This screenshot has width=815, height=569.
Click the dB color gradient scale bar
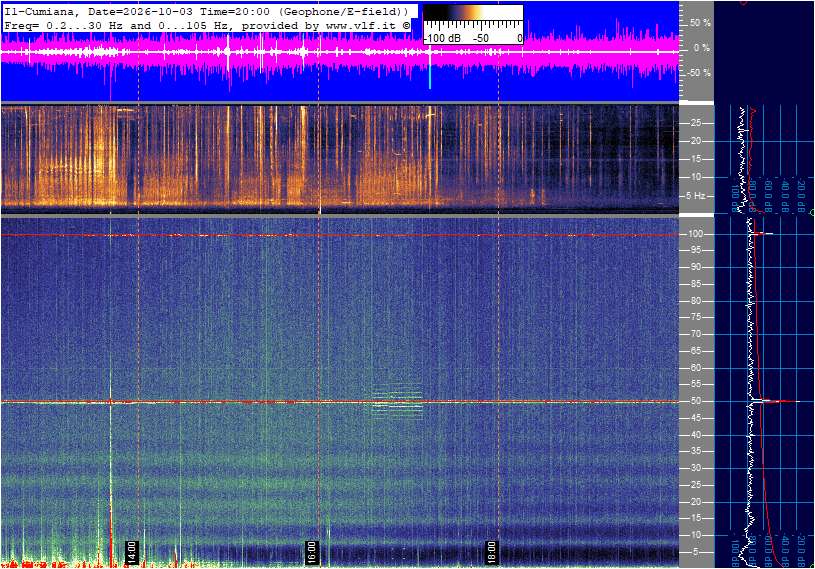(x=473, y=12)
